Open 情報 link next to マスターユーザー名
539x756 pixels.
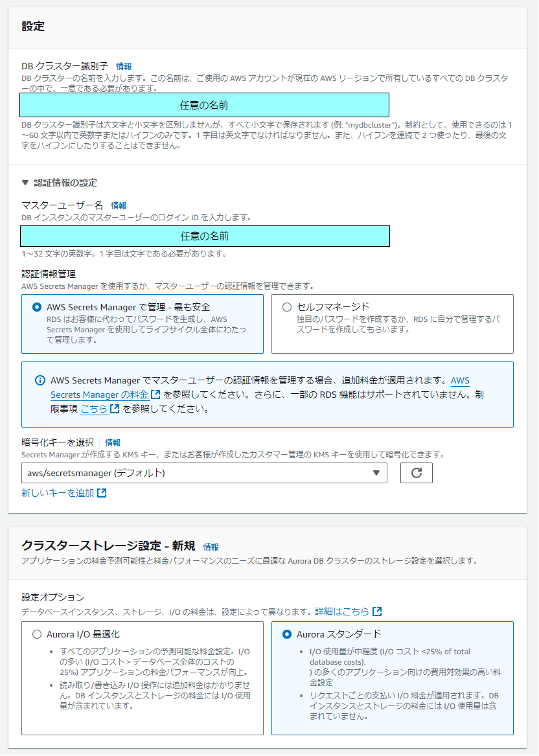click(x=119, y=205)
